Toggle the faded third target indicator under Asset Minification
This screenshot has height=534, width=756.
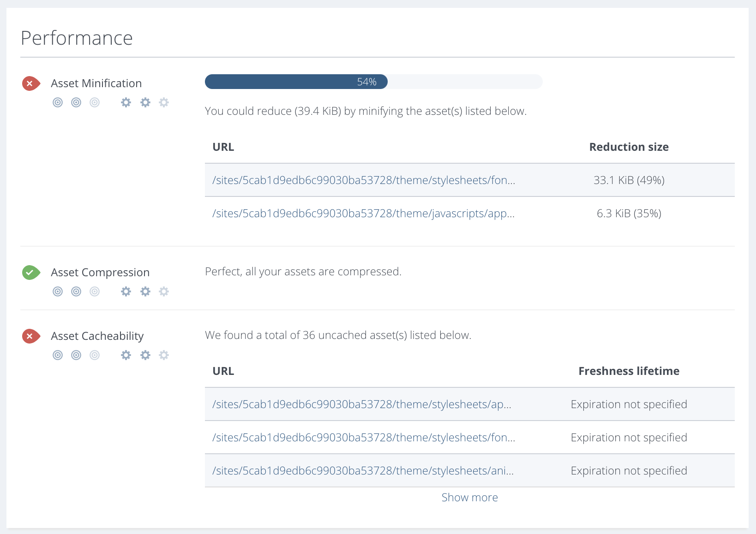coord(94,102)
